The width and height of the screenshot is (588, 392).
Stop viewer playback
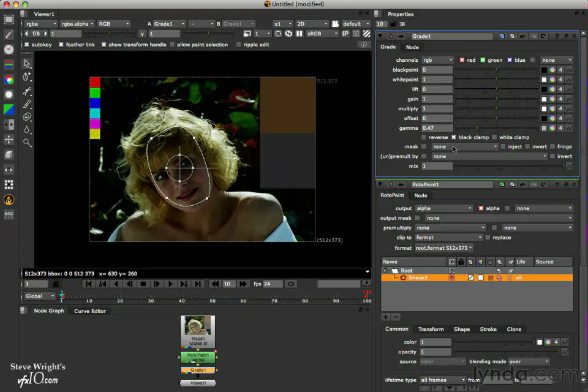coord(143,284)
